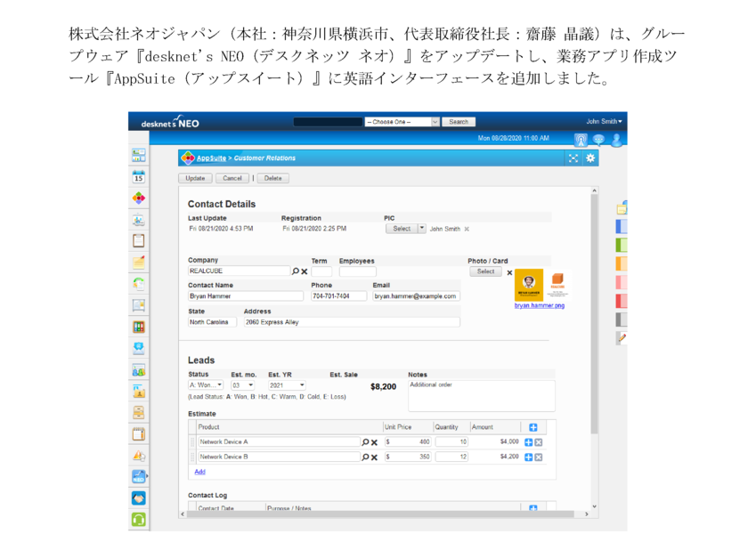The width and height of the screenshot is (756, 534).
Task: Click the Cancel button
Action: click(232, 178)
